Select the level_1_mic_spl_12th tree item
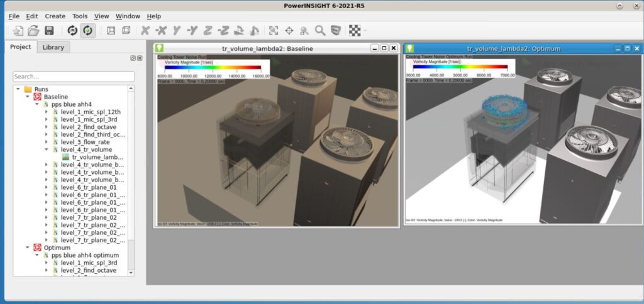The image size is (644, 304). (91, 112)
